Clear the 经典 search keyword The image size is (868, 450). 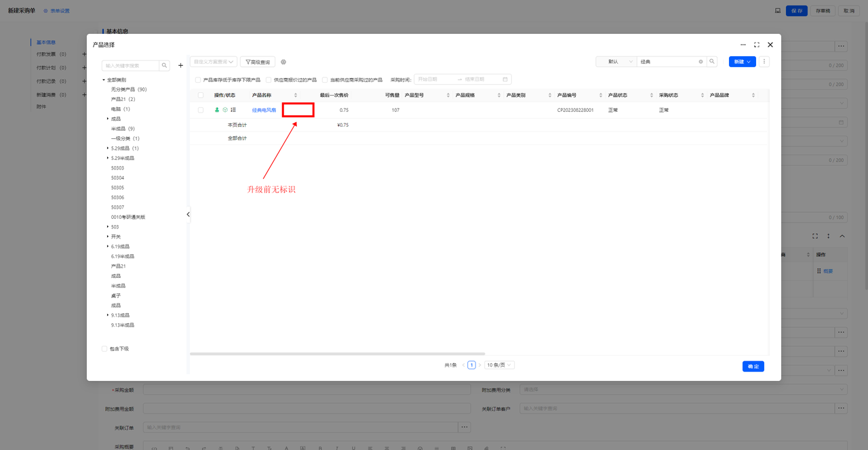point(701,62)
